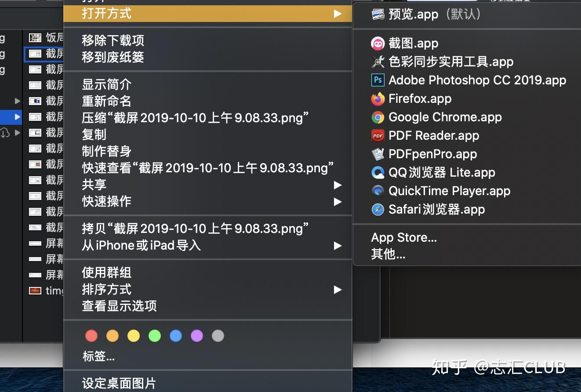The image size is (581, 392).
Task: Select 色彩同步实用工具.app from the list
Action: 451,62
